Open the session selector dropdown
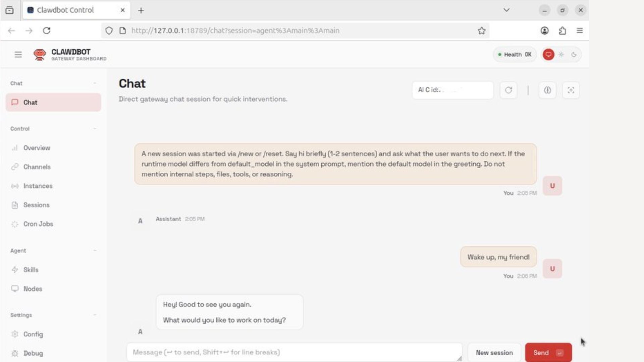 coord(452,90)
